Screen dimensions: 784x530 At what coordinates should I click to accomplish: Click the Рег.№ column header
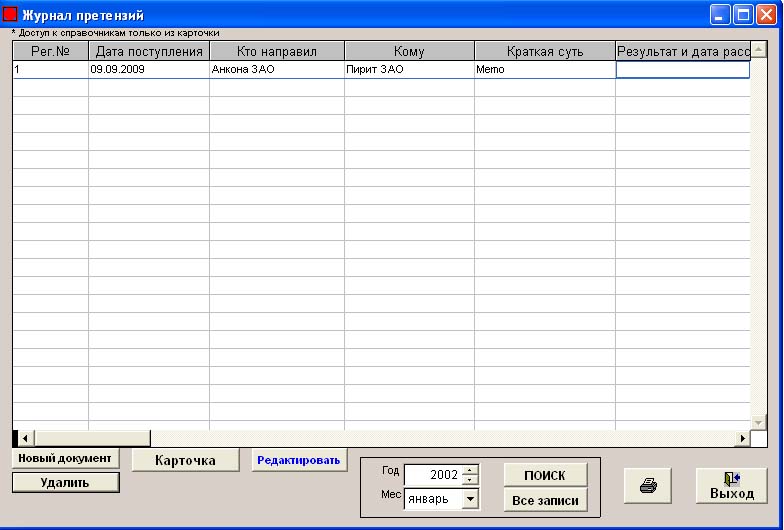click(50, 51)
